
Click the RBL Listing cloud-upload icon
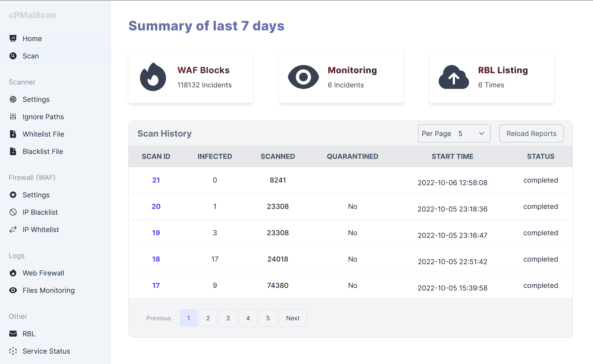tap(454, 77)
